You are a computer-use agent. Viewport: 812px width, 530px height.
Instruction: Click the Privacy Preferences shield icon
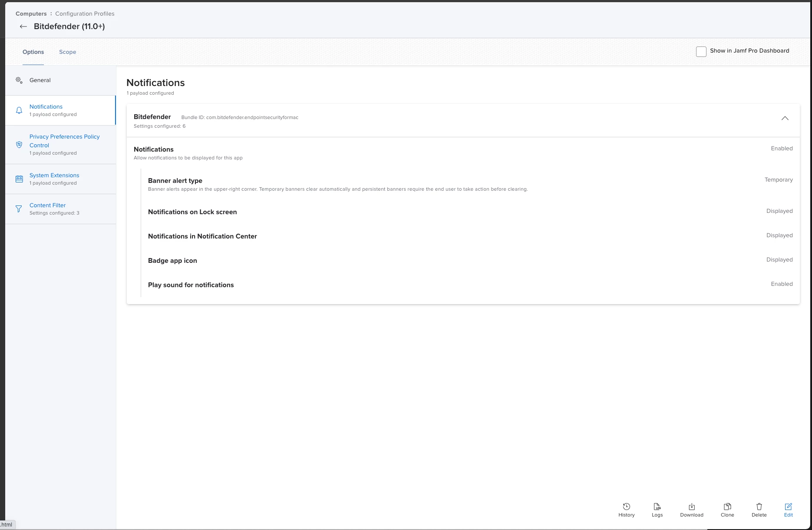[x=19, y=145]
